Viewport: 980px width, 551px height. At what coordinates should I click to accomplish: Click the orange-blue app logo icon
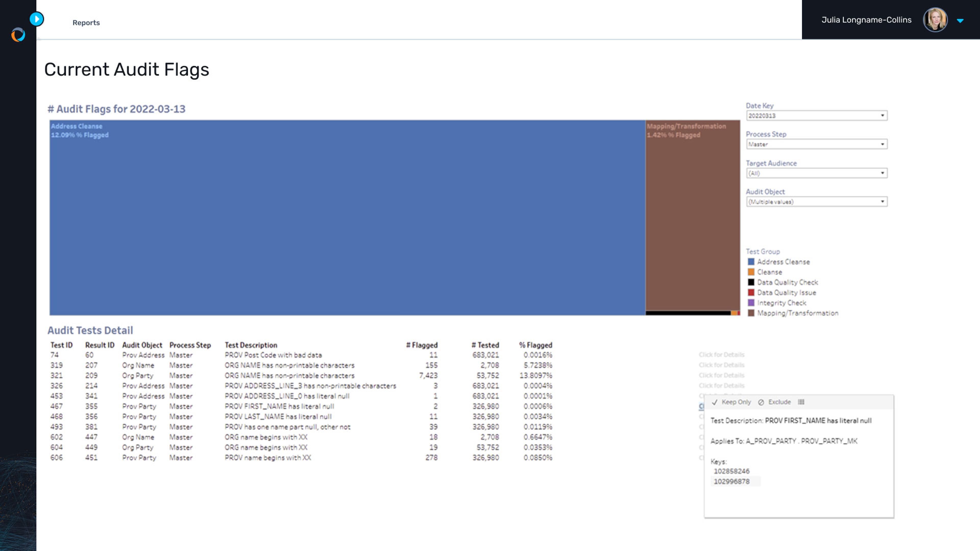(x=18, y=35)
